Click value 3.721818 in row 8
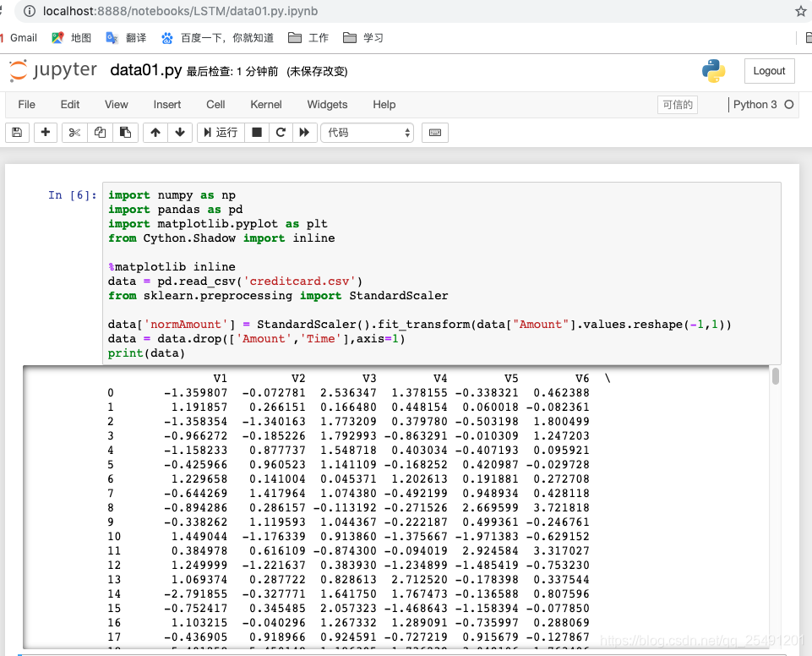Viewport: 812px width, 656px height. point(561,508)
